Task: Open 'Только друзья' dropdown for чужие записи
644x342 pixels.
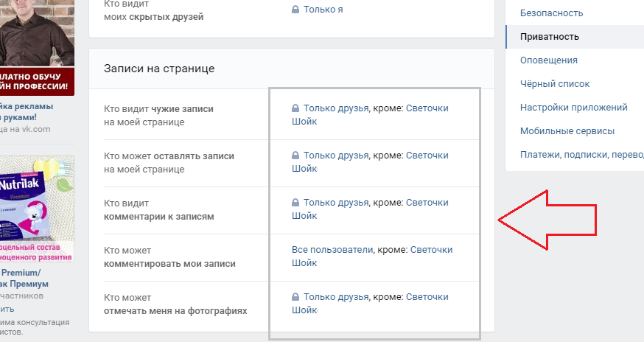Action: pyautogui.click(x=336, y=108)
